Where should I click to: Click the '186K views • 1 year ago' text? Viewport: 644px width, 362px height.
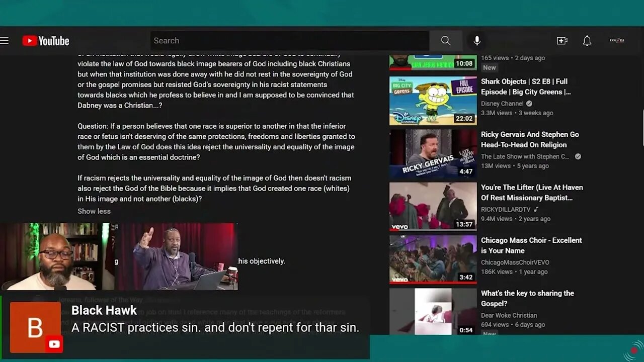514,271
